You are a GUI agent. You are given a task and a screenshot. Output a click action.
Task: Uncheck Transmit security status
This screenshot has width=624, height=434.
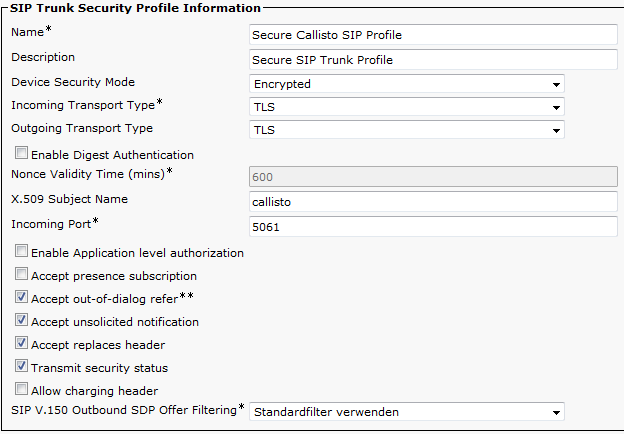click(21, 366)
